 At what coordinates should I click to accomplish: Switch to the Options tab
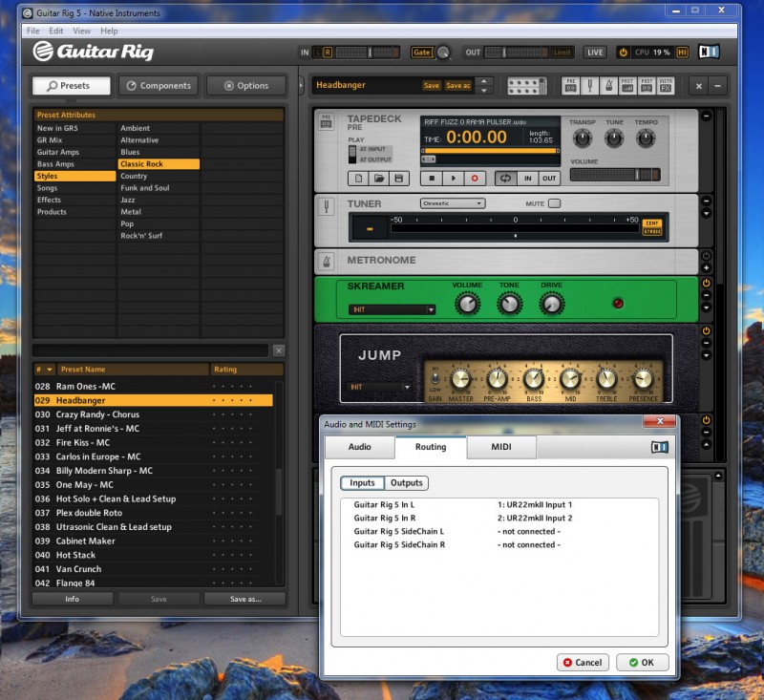pyautogui.click(x=246, y=86)
